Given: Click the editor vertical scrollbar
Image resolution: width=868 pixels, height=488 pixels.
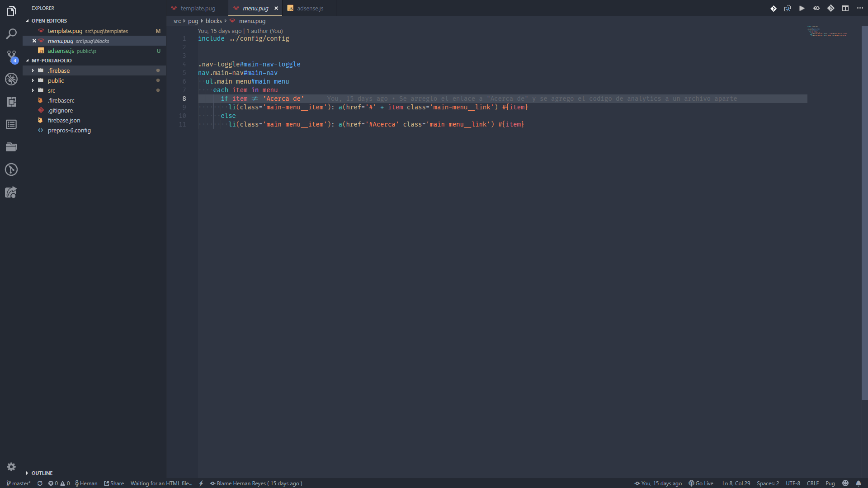Looking at the screenshot, I should point(864,212).
